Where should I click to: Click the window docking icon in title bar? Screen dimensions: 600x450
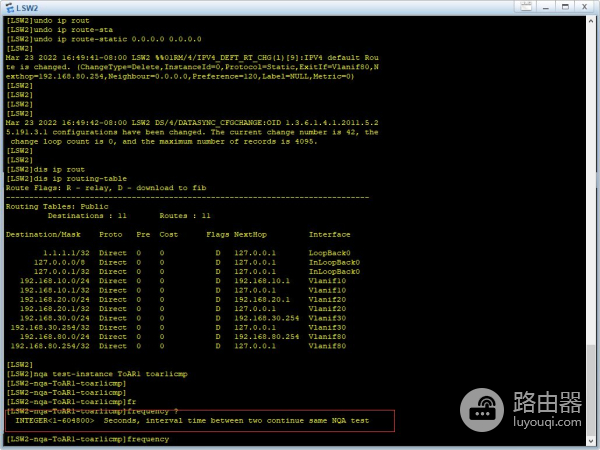click(523, 7)
